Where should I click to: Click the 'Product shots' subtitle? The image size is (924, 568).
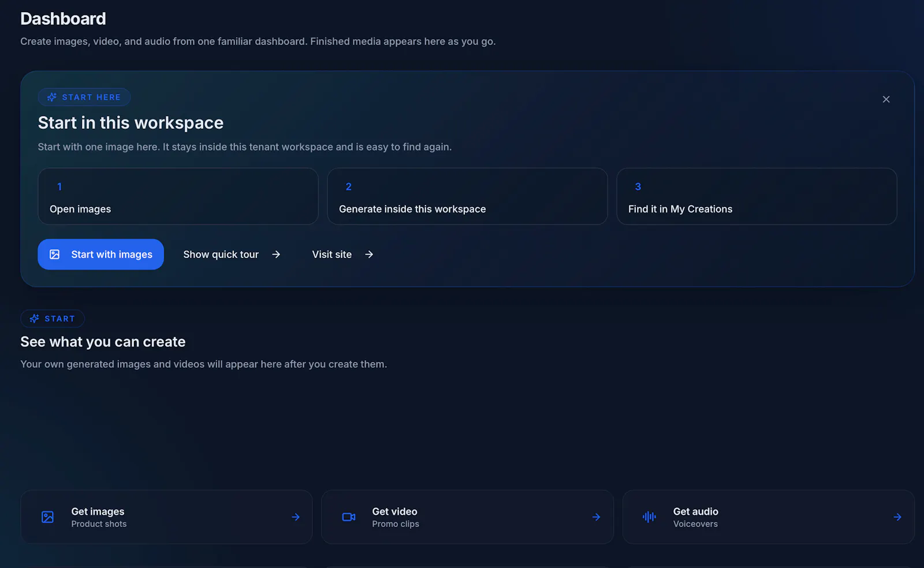[x=99, y=524]
